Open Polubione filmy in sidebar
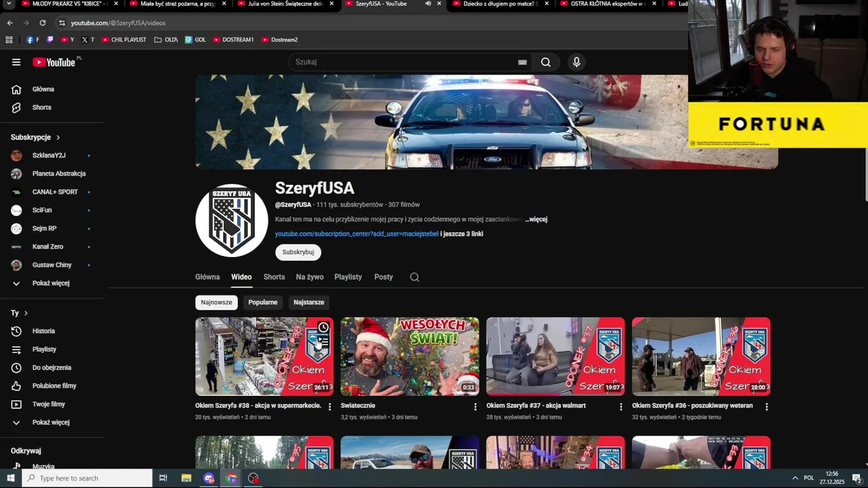 [x=53, y=386]
